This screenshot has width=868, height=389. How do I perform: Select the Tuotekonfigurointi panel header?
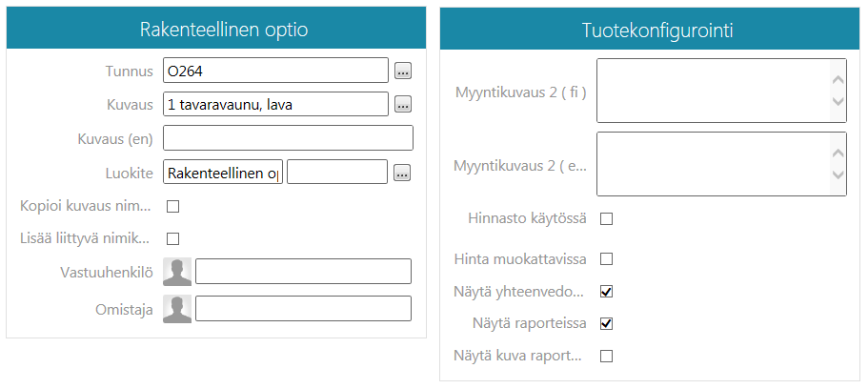click(x=651, y=31)
